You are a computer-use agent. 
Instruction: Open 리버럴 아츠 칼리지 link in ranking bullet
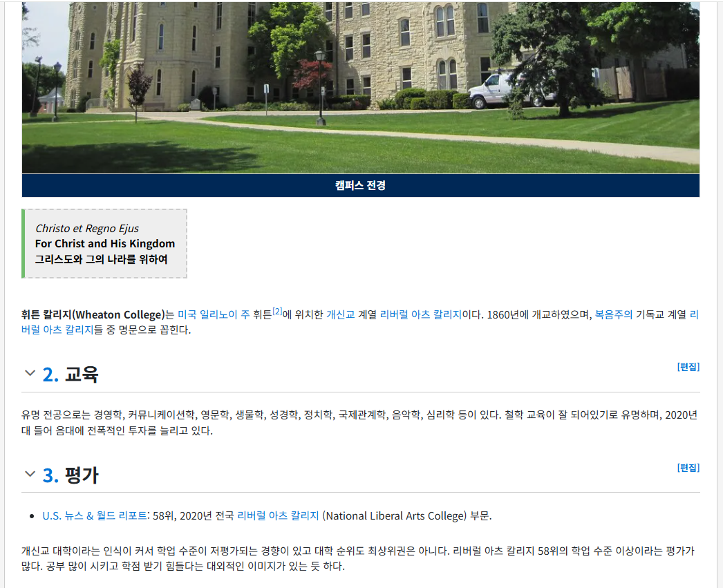[x=278, y=515]
